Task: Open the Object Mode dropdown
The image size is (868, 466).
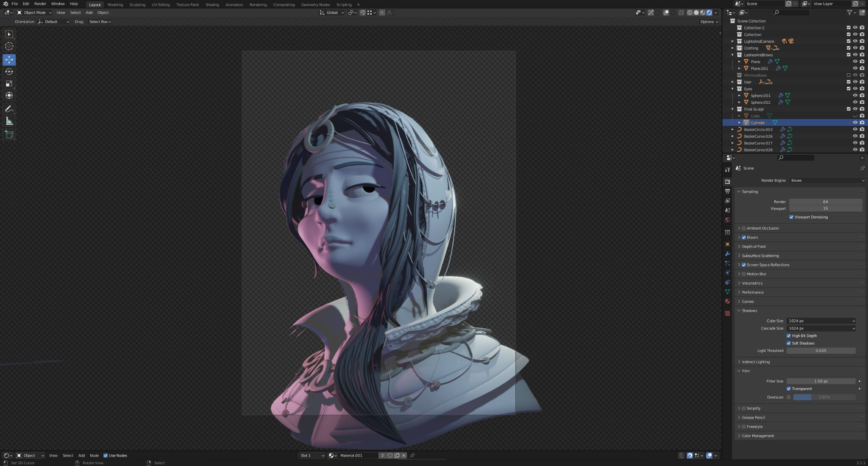Action: click(34, 13)
